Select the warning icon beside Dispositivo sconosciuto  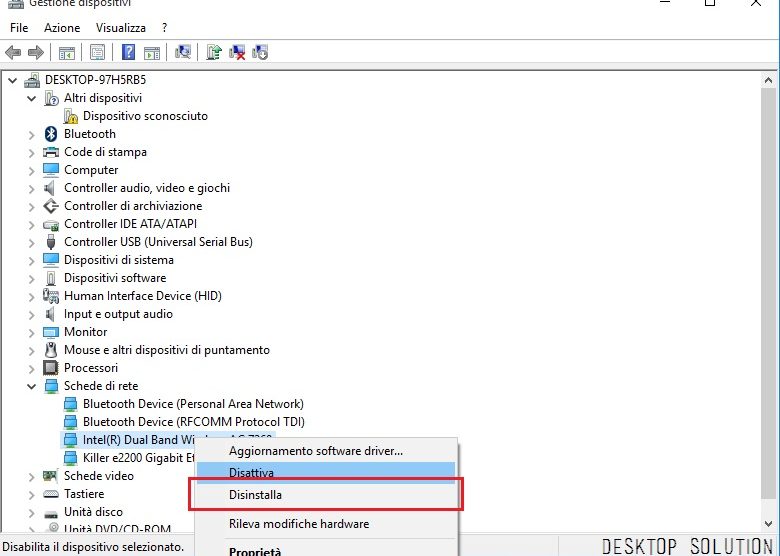click(71, 116)
